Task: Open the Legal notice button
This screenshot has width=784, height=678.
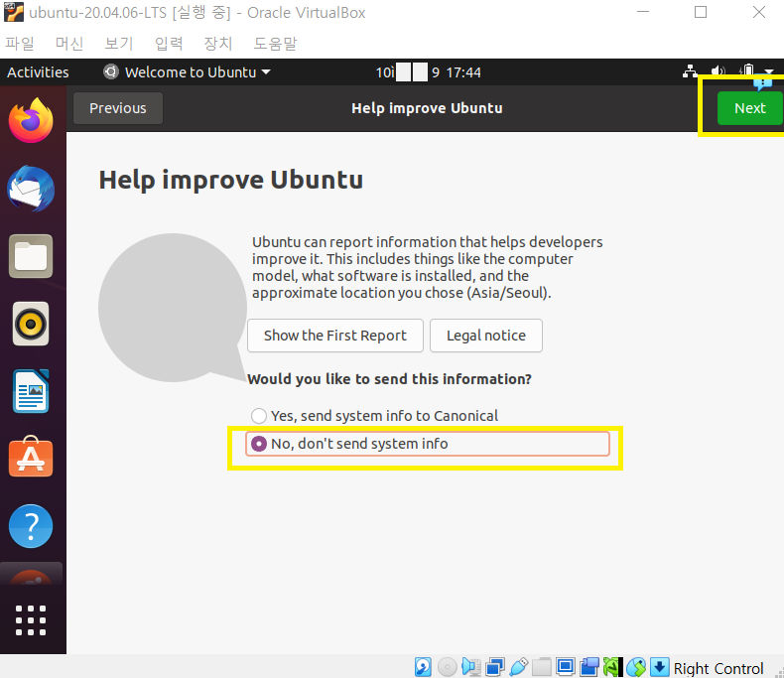Action: pos(486,335)
